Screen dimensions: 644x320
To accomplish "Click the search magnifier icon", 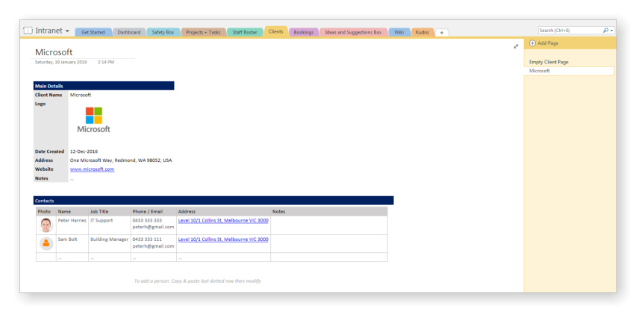I will (605, 31).
